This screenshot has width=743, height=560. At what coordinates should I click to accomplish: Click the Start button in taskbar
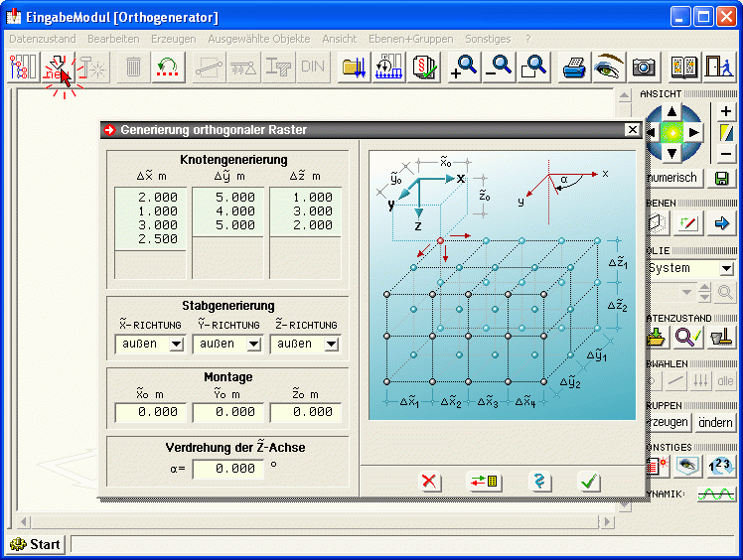click(x=37, y=544)
